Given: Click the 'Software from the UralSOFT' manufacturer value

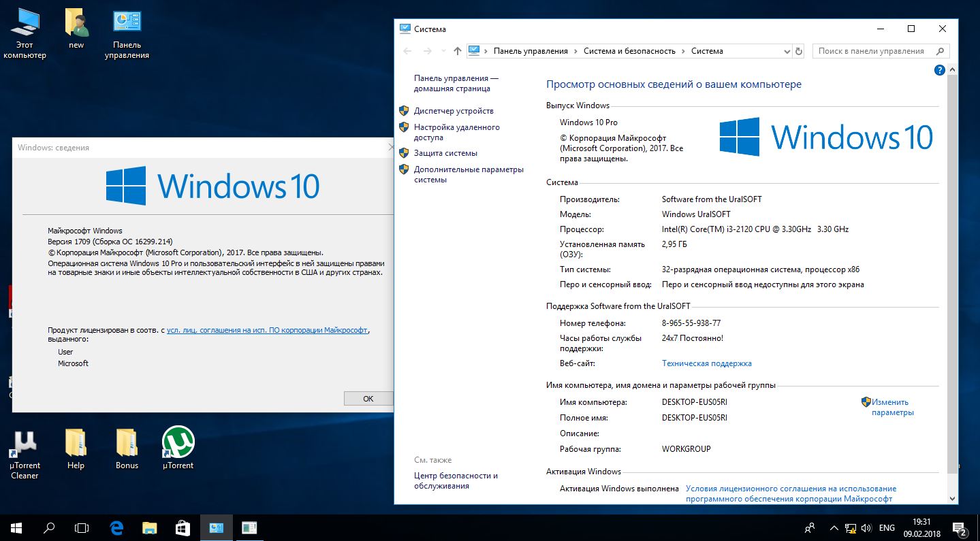Looking at the screenshot, I should coord(712,199).
